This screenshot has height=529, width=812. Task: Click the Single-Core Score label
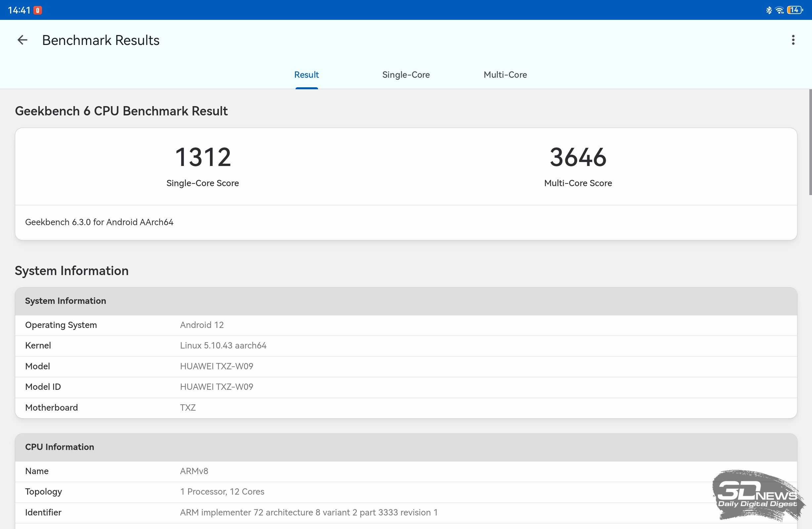[203, 183]
